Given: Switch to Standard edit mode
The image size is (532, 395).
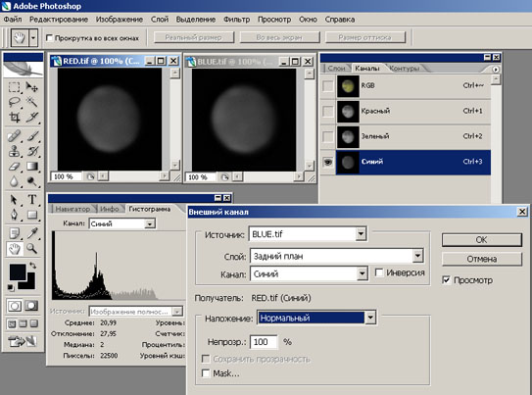Looking at the screenshot, I should (15, 306).
